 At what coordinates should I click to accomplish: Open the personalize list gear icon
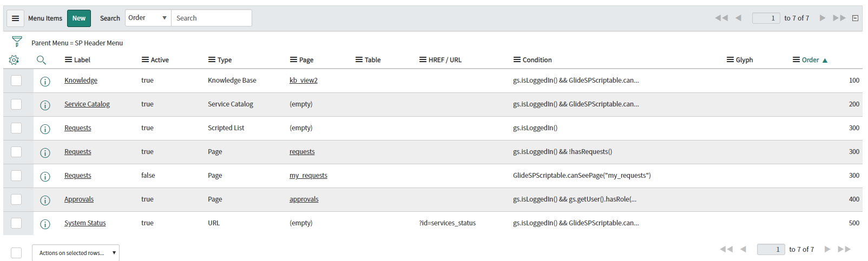(x=14, y=60)
